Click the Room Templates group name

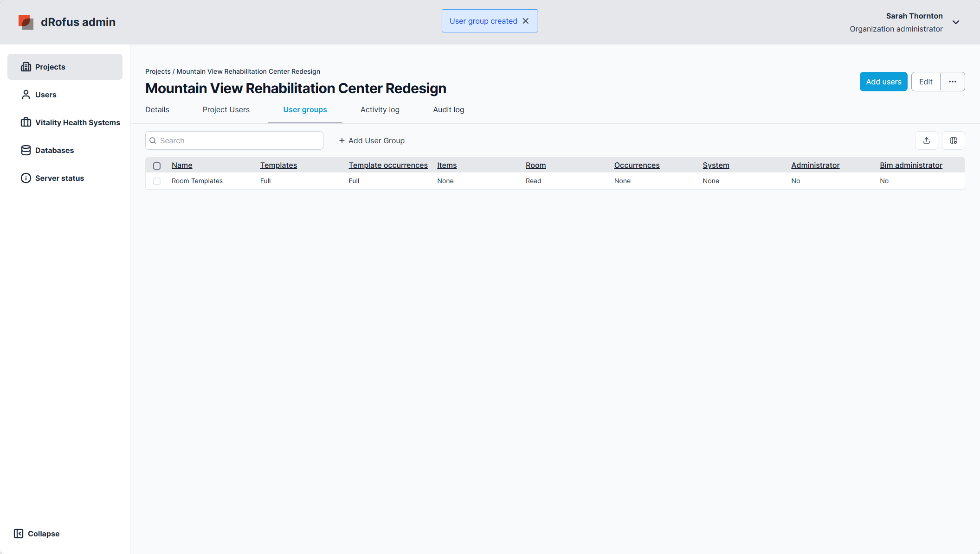[x=197, y=181]
